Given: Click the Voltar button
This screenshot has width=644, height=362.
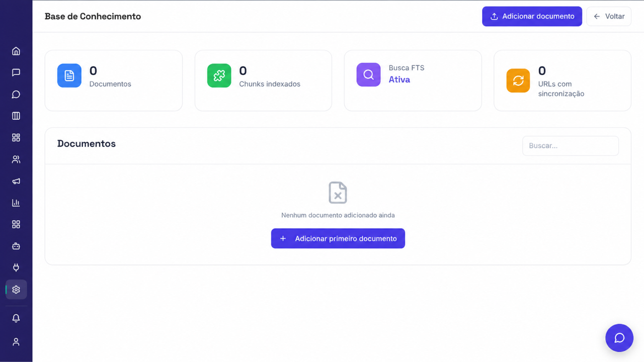Looking at the screenshot, I should 609,16.
